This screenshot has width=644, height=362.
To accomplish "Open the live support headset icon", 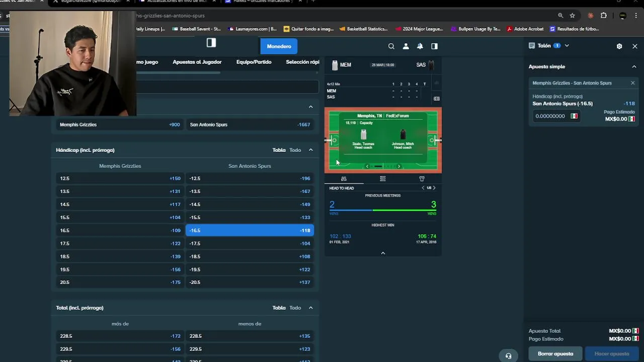I will click(508, 355).
